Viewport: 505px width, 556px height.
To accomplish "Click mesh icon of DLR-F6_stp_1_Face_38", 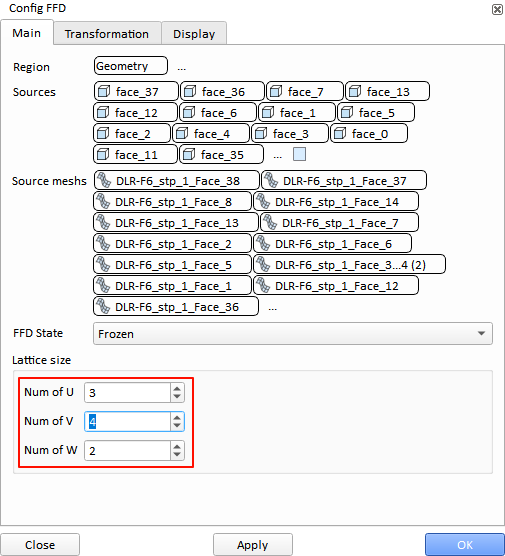I will tap(104, 180).
